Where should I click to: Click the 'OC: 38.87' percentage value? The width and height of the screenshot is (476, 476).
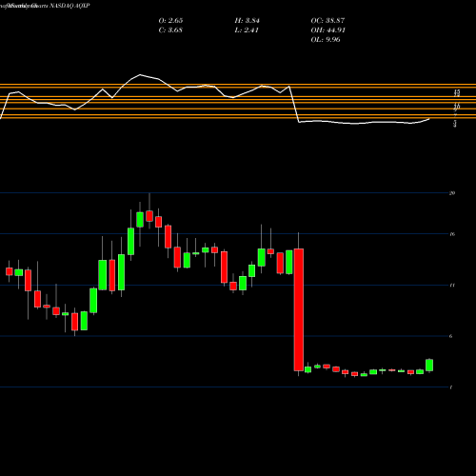point(327,21)
